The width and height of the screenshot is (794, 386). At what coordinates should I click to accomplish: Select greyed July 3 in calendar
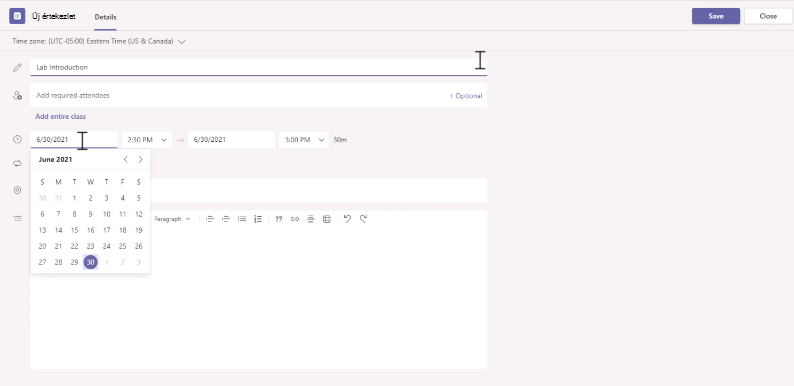coord(139,262)
